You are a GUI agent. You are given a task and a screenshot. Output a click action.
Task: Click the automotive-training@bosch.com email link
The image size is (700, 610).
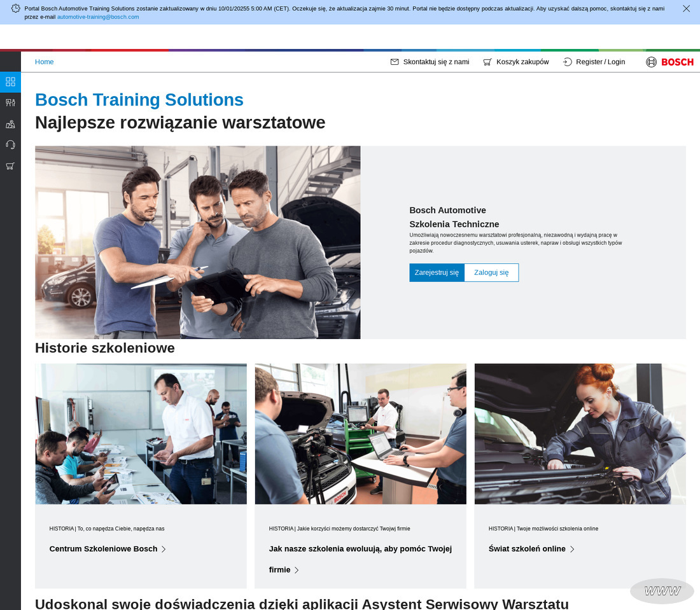[x=98, y=17]
